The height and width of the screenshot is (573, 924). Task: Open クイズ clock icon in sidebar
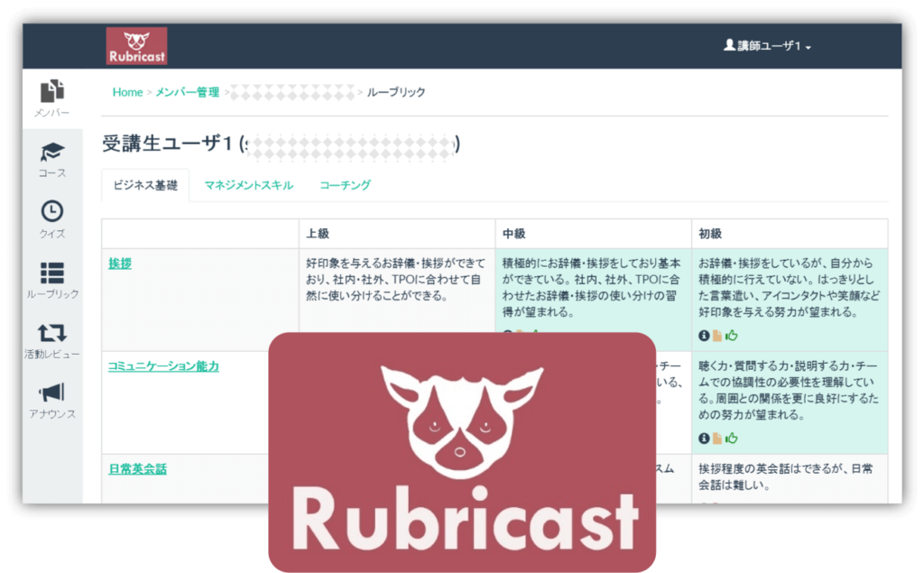pyautogui.click(x=52, y=211)
